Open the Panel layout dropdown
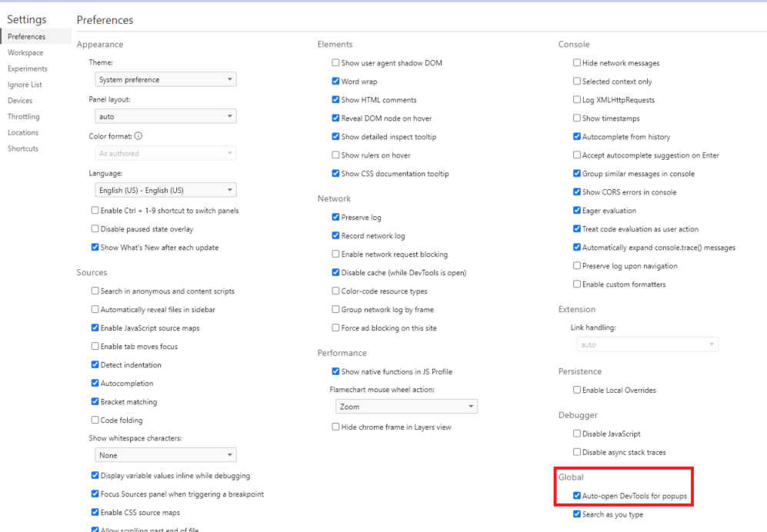This screenshot has width=767, height=532. (165, 115)
